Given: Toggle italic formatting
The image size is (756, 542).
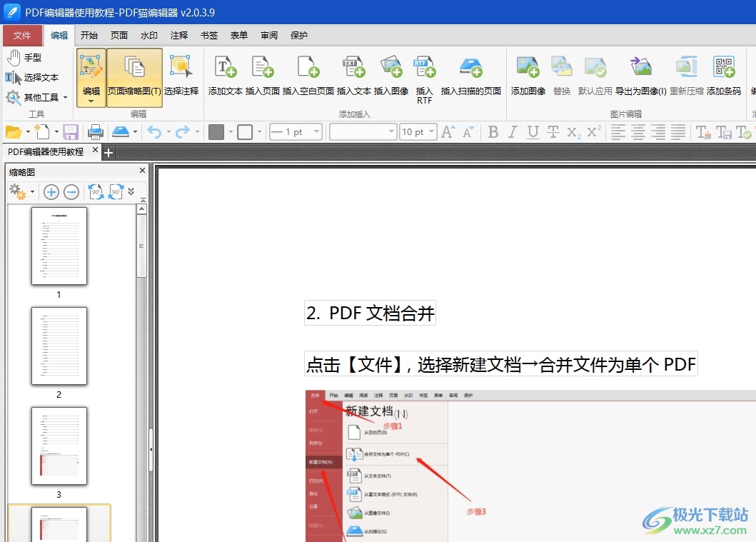Looking at the screenshot, I should [x=513, y=131].
